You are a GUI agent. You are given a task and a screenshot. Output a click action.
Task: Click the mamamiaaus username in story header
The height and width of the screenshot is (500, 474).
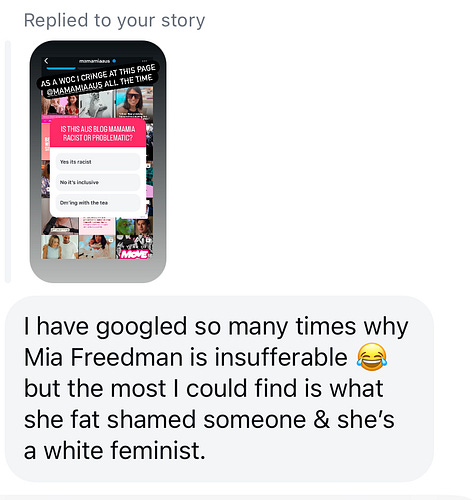94,61
